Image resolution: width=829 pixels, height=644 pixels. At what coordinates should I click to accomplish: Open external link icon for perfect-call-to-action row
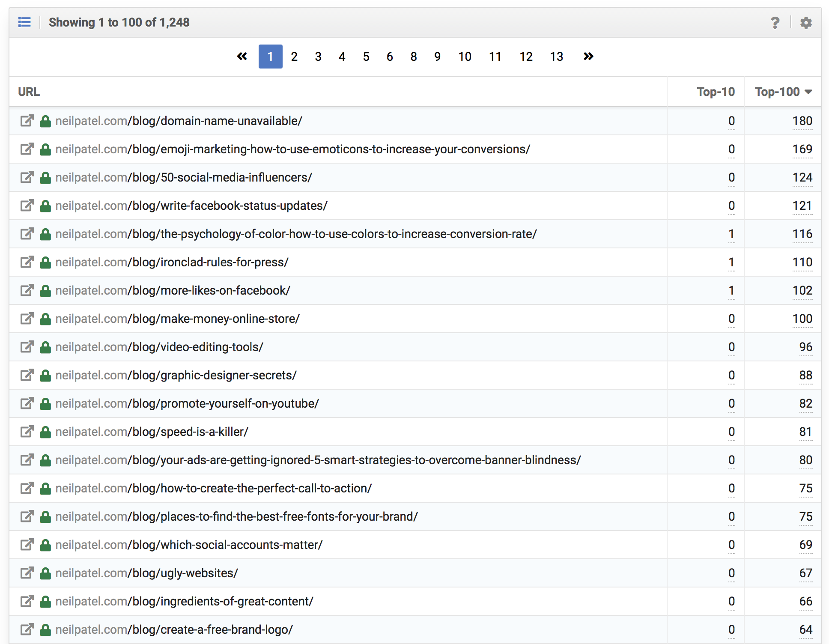pos(27,488)
